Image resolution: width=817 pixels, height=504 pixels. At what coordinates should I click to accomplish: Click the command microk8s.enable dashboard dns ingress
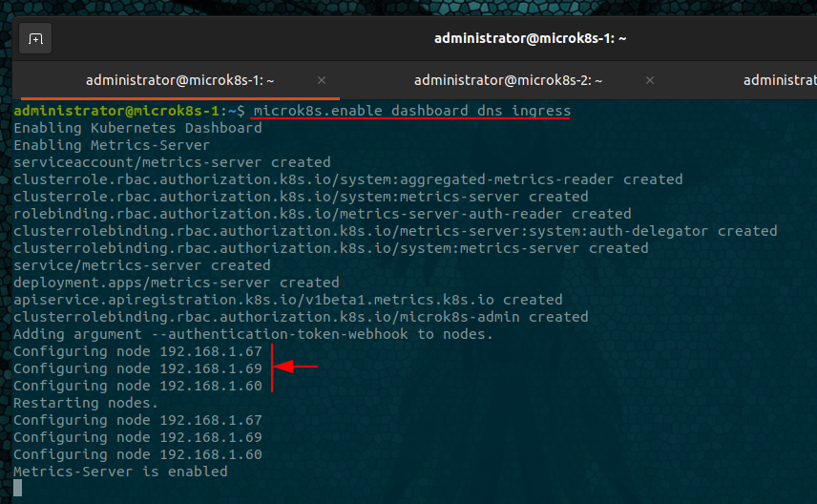click(x=411, y=111)
